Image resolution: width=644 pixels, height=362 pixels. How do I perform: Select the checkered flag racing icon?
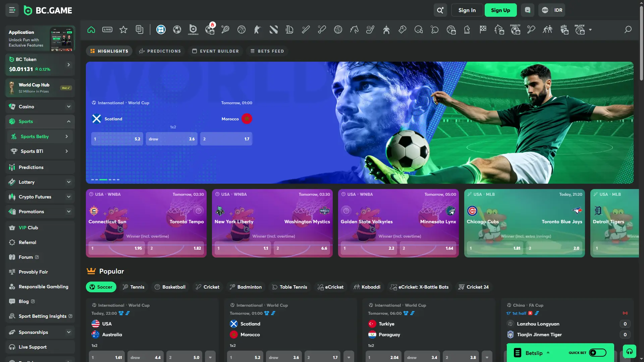(x=483, y=29)
